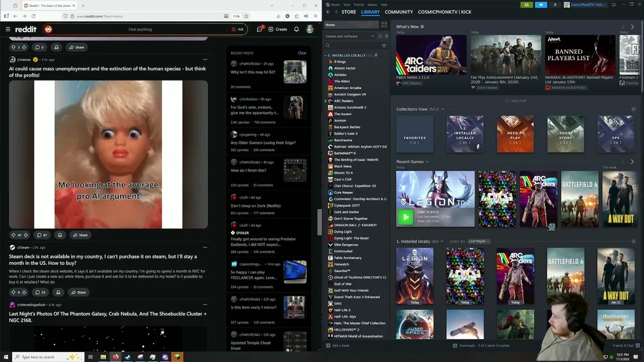The height and width of the screenshot is (362, 644).
Task: Collapse the Installed Locally category in sidebar
Action: (326, 55)
